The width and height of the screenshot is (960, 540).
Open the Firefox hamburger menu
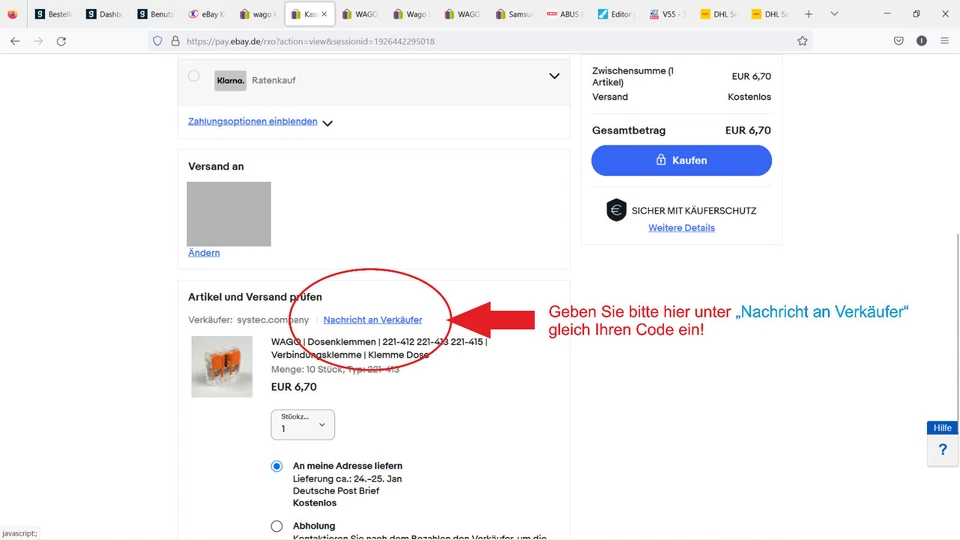tap(945, 41)
